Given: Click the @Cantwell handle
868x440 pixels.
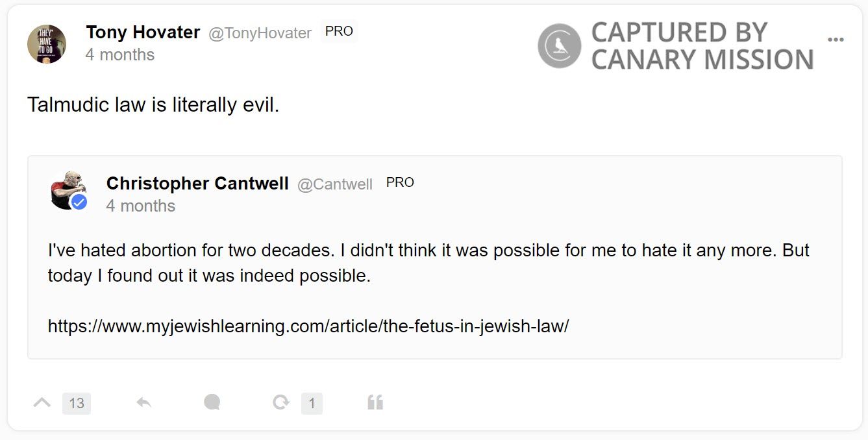Looking at the screenshot, I should (x=335, y=185).
